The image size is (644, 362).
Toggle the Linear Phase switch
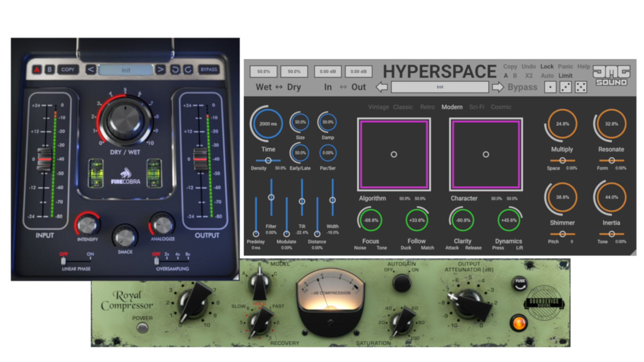63,261
